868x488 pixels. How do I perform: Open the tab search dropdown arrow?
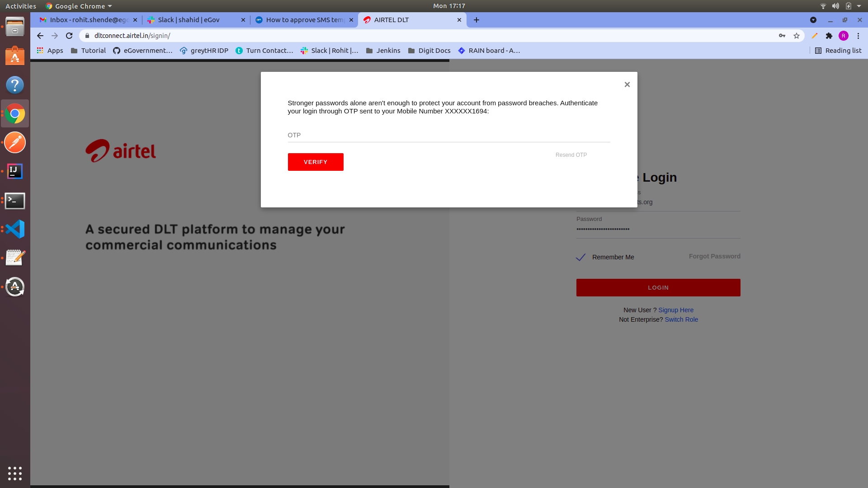(x=813, y=20)
